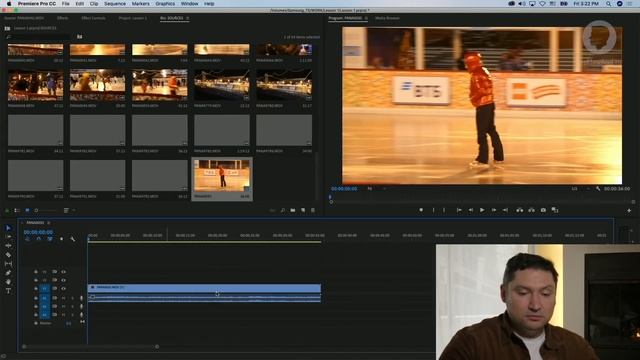Lock the V1 video track

(x=36, y=289)
